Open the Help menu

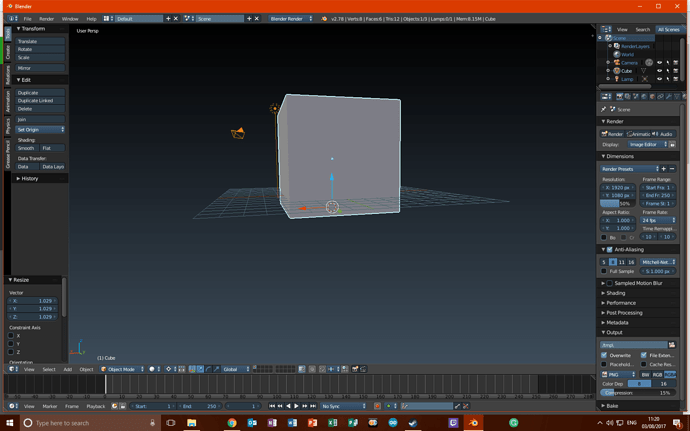pyautogui.click(x=91, y=19)
